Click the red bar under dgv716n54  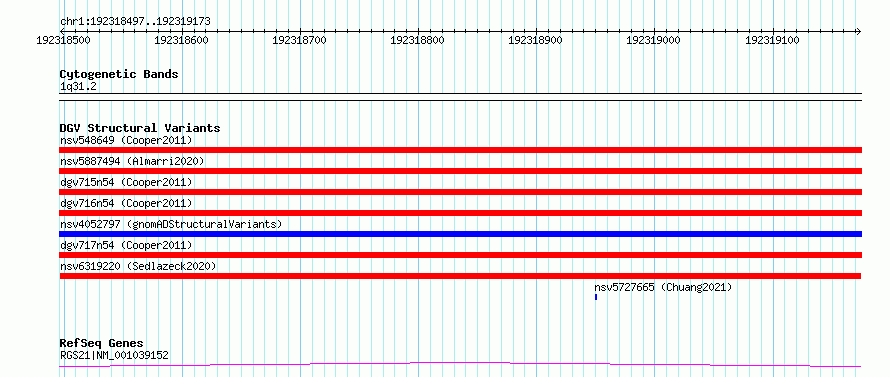coord(460,213)
